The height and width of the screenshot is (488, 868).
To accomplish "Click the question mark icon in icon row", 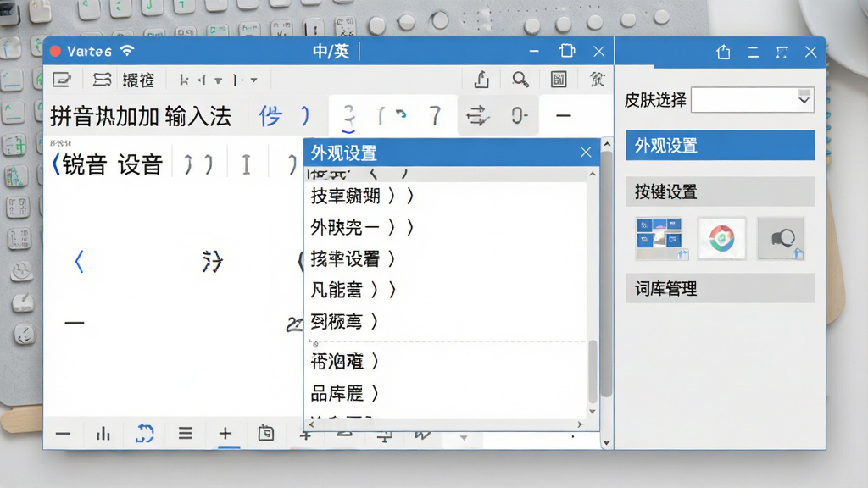I will tap(435, 115).
